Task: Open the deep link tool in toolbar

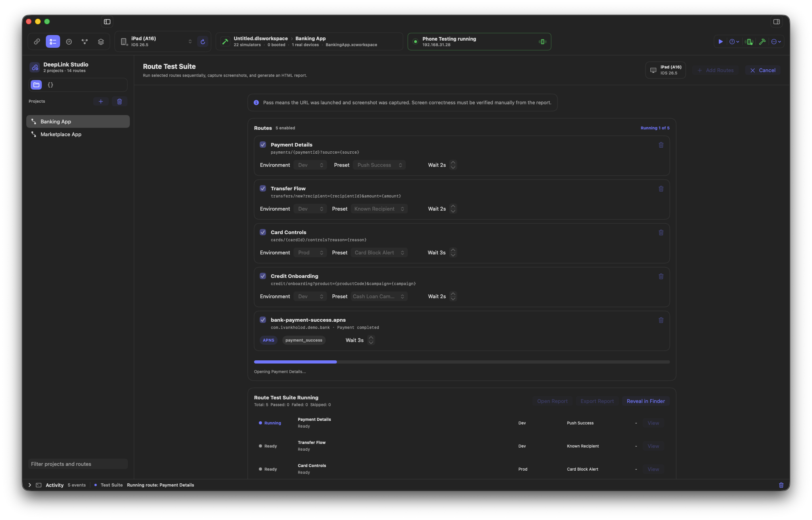Action: [37, 41]
